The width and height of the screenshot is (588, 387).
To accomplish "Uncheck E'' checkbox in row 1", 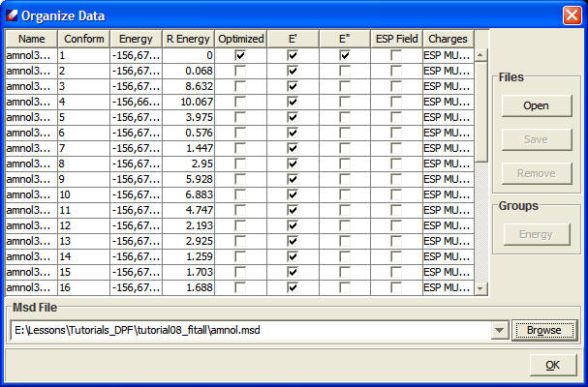I will click(345, 56).
